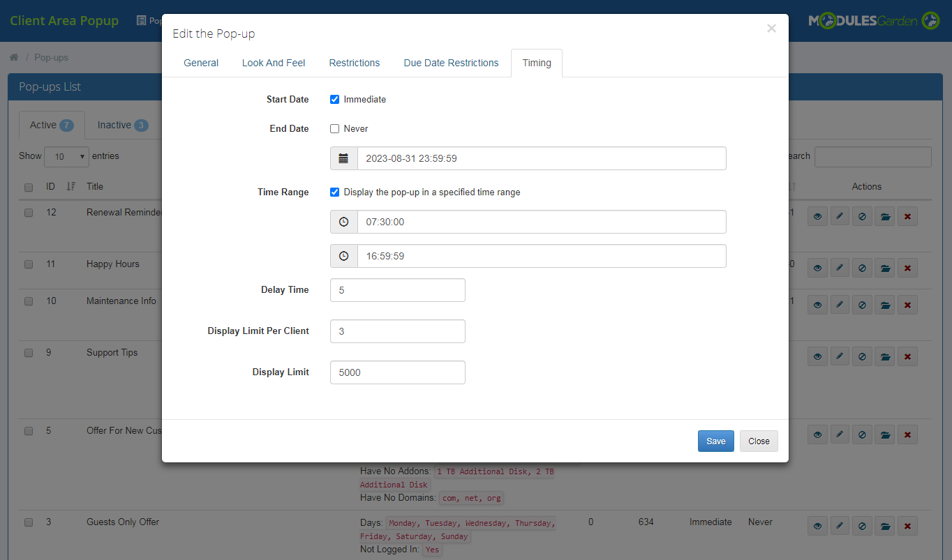Enable the Never option for End Date
The image size is (952, 560).
click(334, 128)
